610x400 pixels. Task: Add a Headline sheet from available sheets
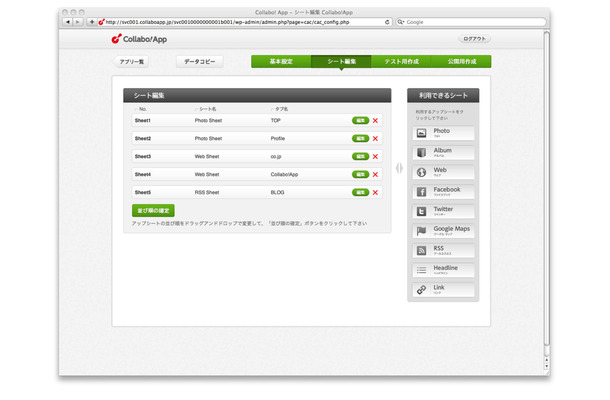point(443,270)
